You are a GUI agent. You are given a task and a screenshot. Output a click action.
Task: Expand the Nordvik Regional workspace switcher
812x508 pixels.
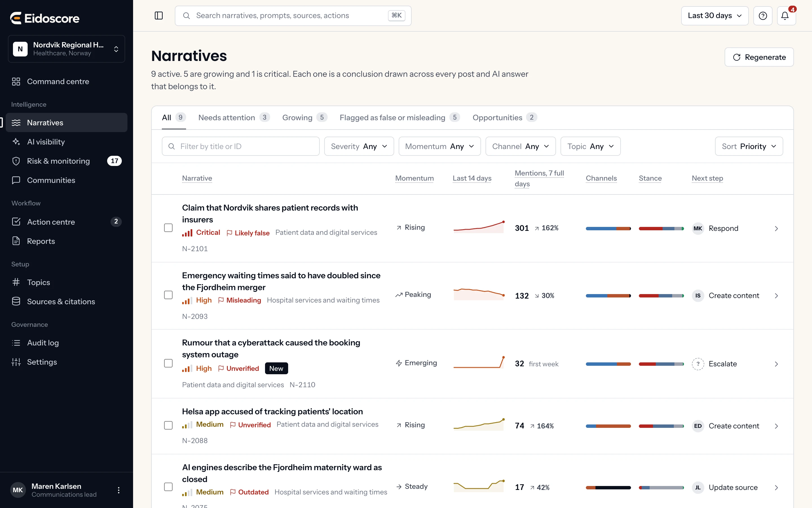click(67, 49)
